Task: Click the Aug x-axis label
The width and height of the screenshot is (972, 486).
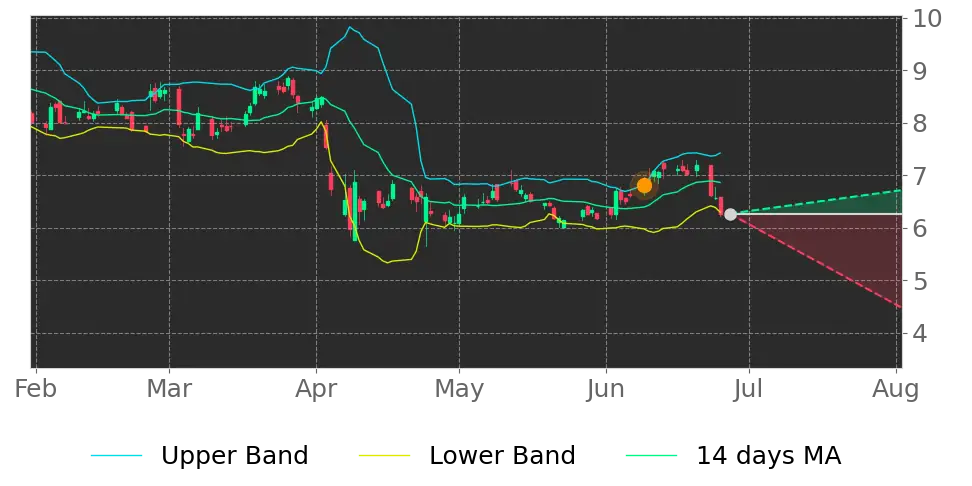Action: pyautogui.click(x=897, y=389)
